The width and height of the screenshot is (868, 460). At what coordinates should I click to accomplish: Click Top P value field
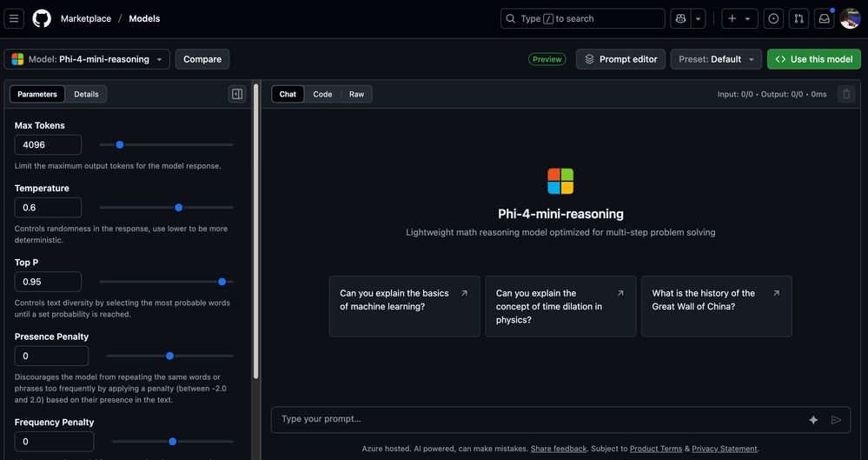[48, 282]
